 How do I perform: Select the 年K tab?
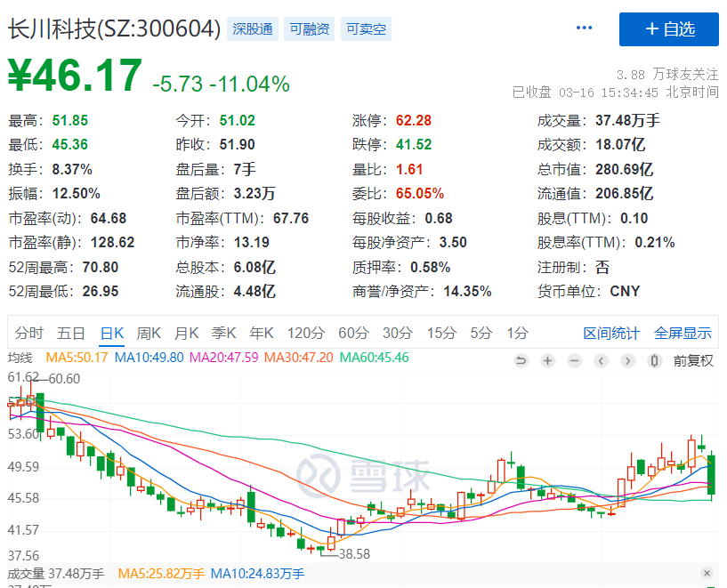pyautogui.click(x=262, y=333)
